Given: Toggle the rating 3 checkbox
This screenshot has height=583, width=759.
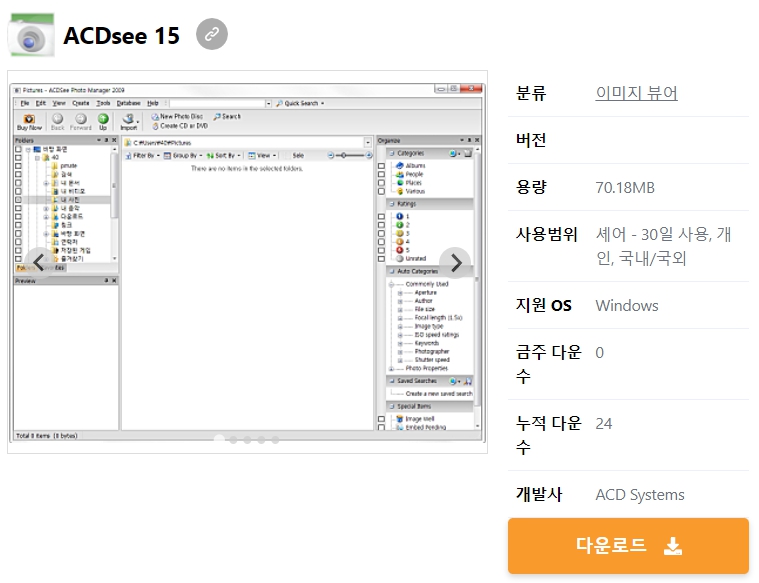Looking at the screenshot, I should pos(381,233).
